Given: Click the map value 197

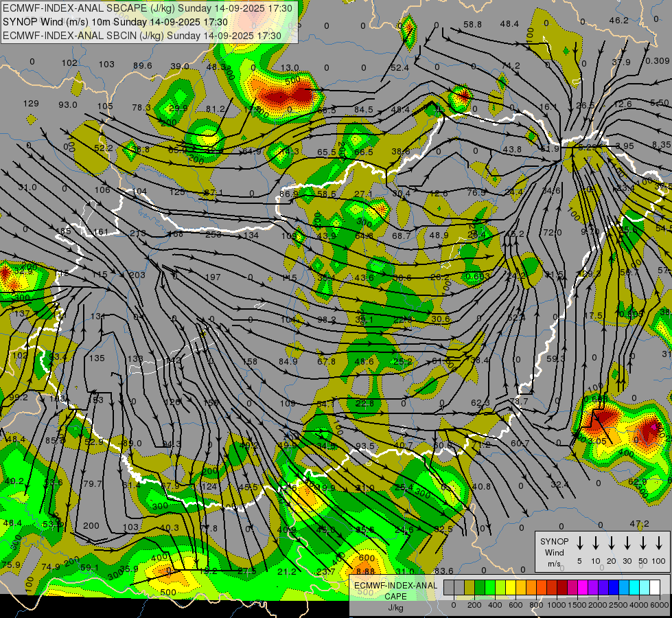Looking at the screenshot, I should click(213, 277).
